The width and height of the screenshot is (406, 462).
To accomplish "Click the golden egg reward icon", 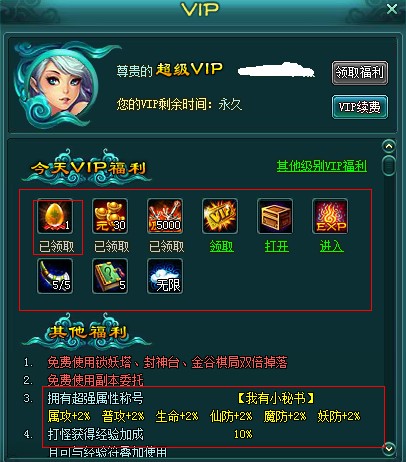I will pyautogui.click(x=55, y=216).
